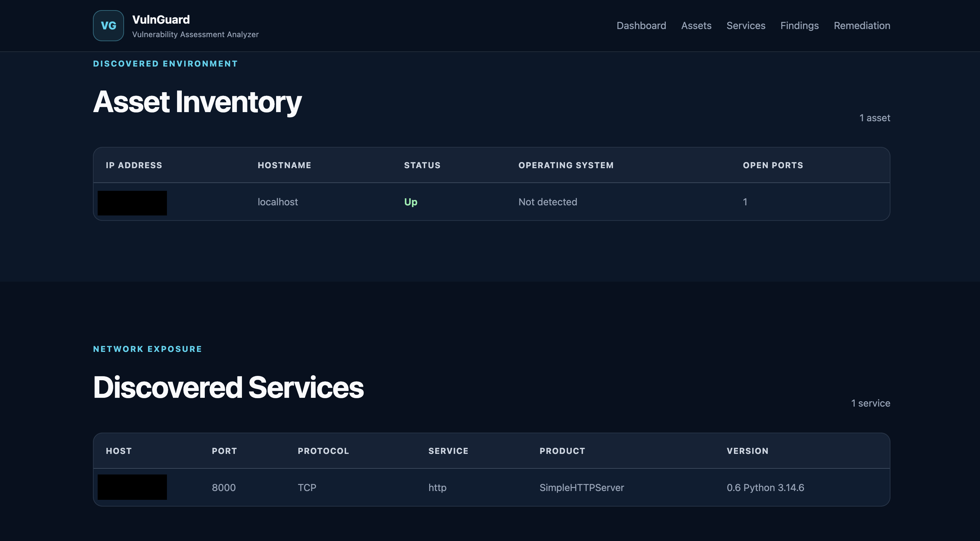The height and width of the screenshot is (541, 980).
Task: Click the Operating System column header
Action: [566, 165]
